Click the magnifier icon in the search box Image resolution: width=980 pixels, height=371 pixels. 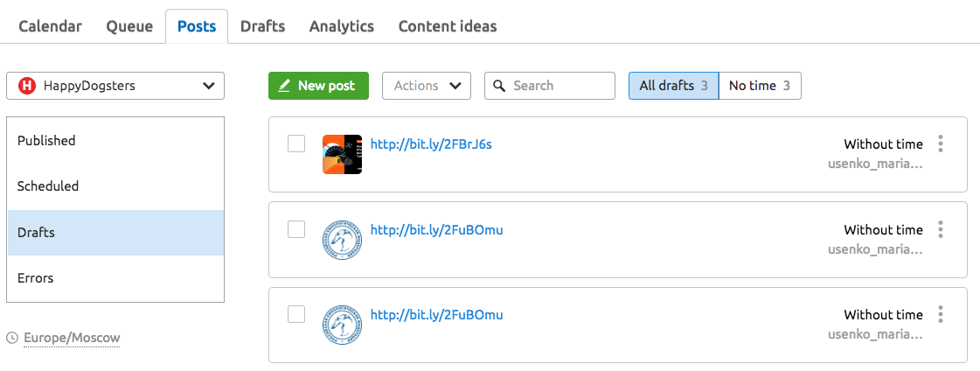pos(499,86)
